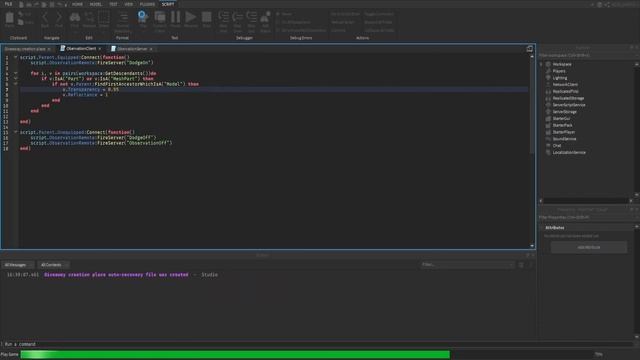Select LocalizationService in Explorer
This screenshot has height=360, width=640.
pos(569,153)
